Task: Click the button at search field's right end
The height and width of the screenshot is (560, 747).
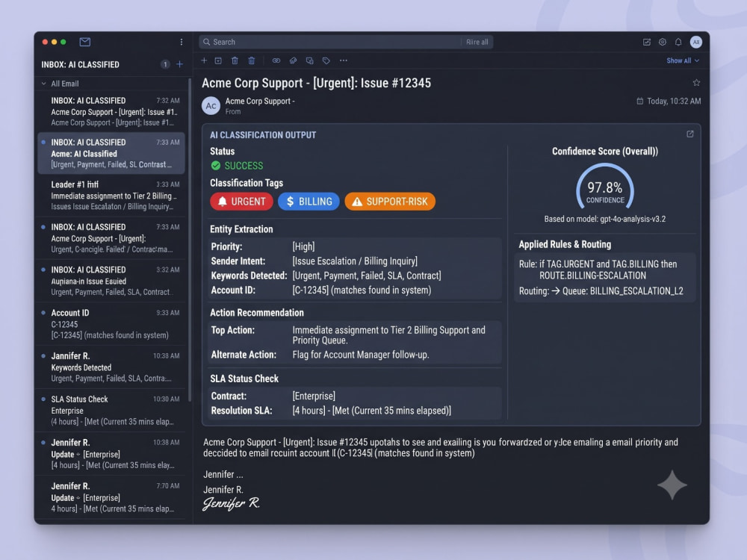Action: tap(477, 42)
